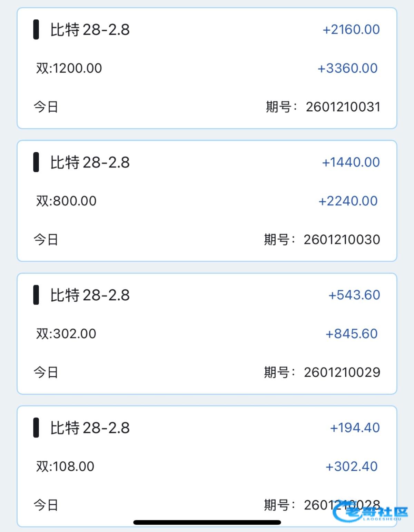Tap the +845.60 payout amount
This screenshot has width=414, height=532.
352,333
